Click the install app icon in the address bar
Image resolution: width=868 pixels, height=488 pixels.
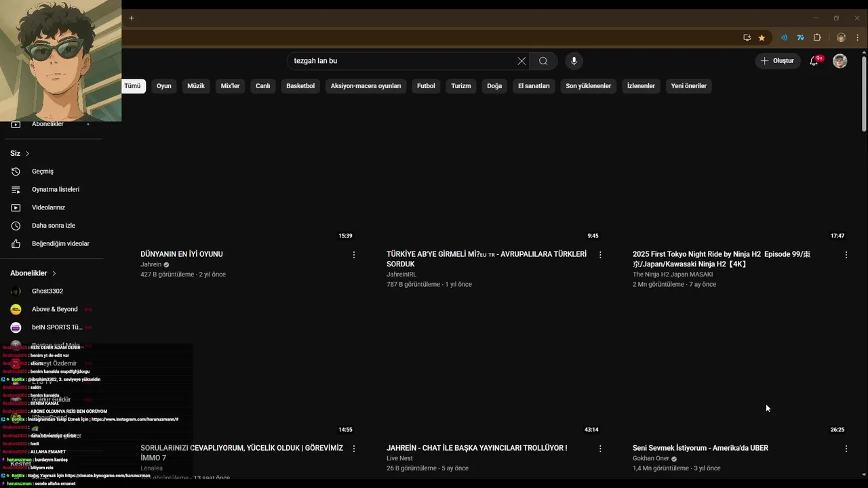[x=747, y=38]
